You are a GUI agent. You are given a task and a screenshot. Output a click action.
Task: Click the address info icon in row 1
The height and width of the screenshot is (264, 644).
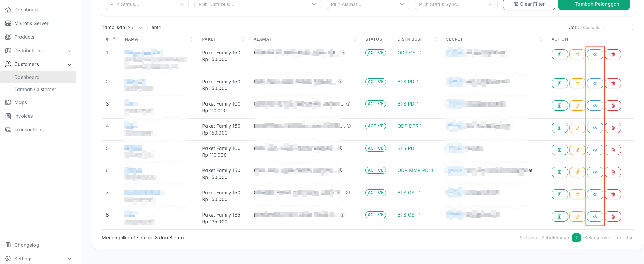pos(343,53)
